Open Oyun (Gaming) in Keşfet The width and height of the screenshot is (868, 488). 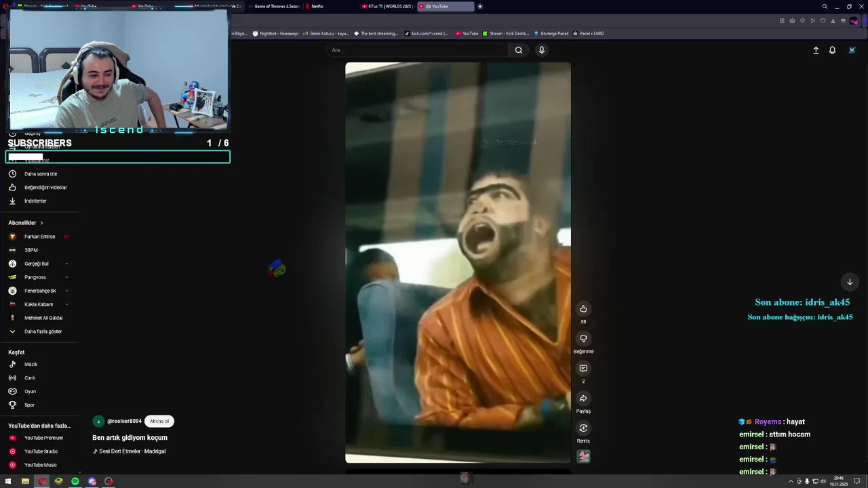click(x=30, y=392)
